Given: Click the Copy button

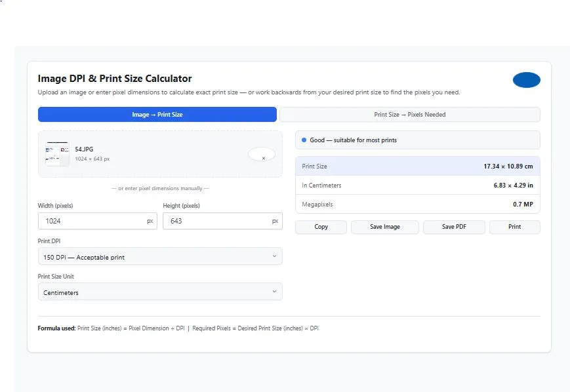Looking at the screenshot, I should pyautogui.click(x=321, y=227).
